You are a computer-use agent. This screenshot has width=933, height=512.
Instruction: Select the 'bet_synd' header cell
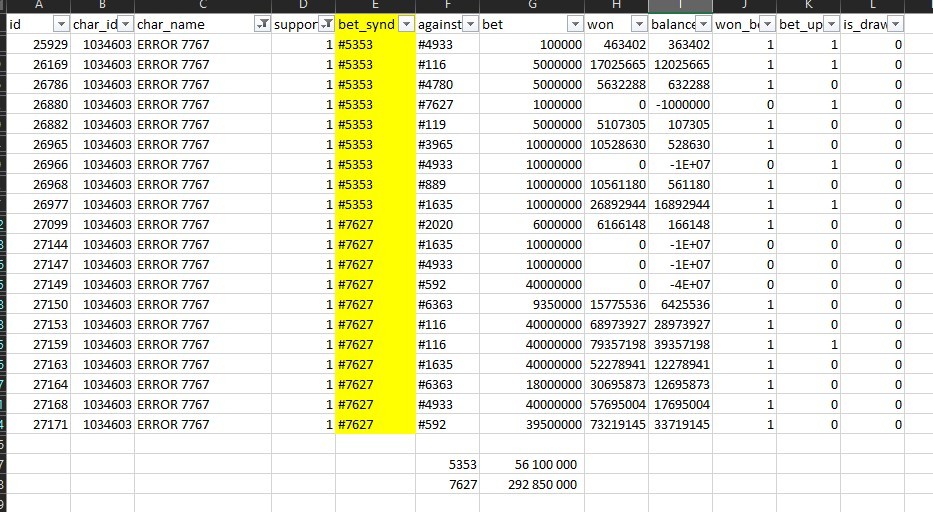[375, 24]
